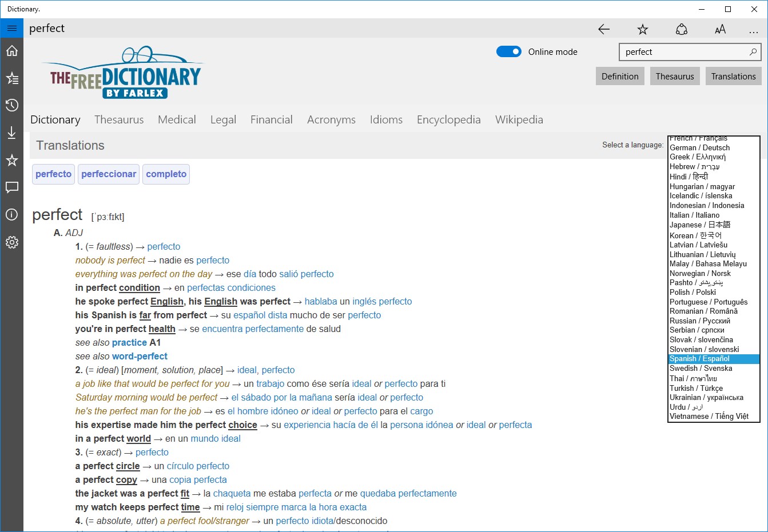The width and height of the screenshot is (768, 532).
Task: Open downloads from the sidebar
Action: pyautogui.click(x=11, y=133)
